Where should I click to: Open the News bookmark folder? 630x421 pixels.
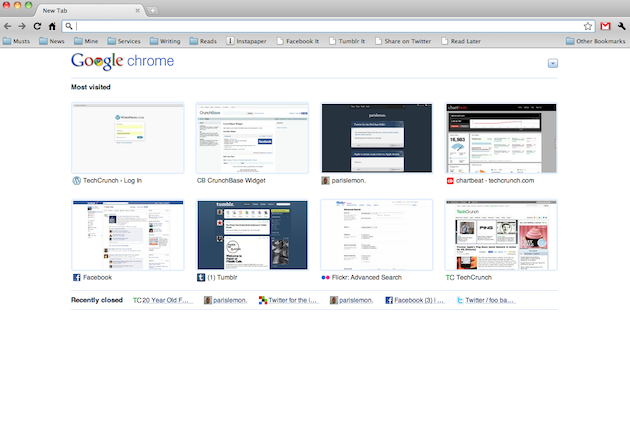pos(52,41)
